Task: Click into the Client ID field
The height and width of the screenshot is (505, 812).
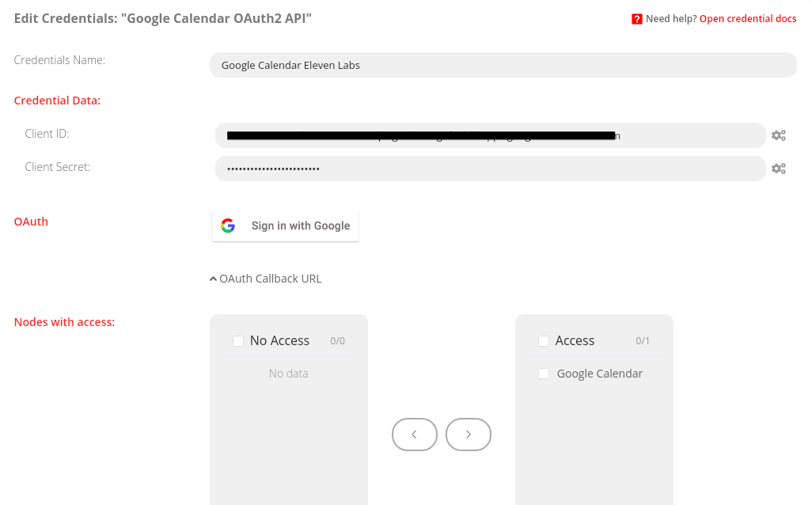Action: [490, 135]
